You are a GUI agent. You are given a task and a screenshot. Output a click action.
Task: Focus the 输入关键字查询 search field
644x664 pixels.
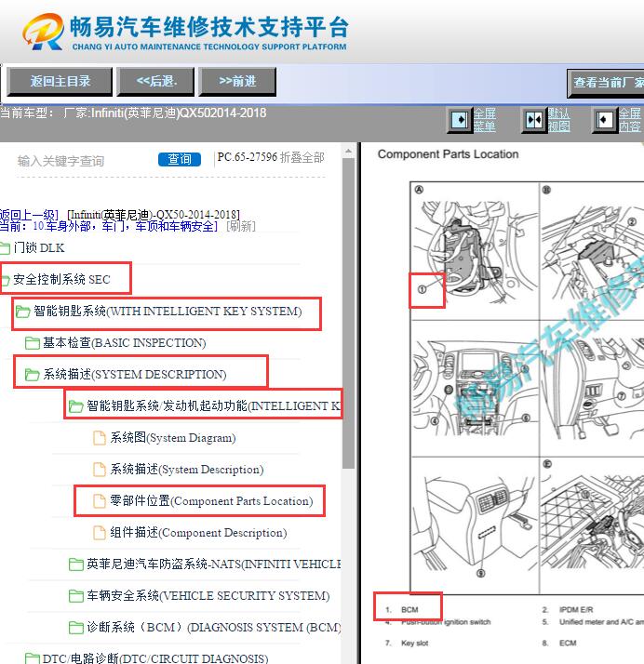click(x=85, y=161)
